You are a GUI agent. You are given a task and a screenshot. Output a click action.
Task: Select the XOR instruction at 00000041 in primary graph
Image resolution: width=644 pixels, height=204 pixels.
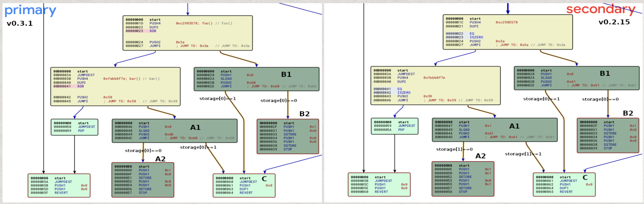69,86
